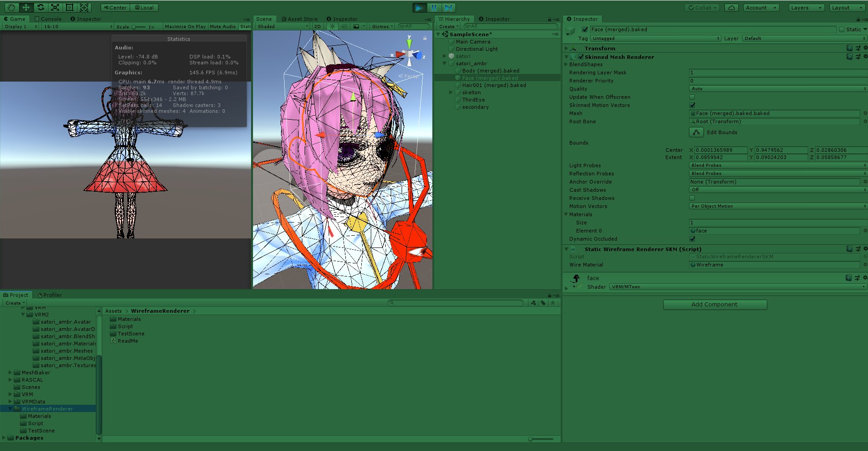Collapse the satori_ambr hierarchy item
This screenshot has width=868, height=451.
(x=445, y=63)
